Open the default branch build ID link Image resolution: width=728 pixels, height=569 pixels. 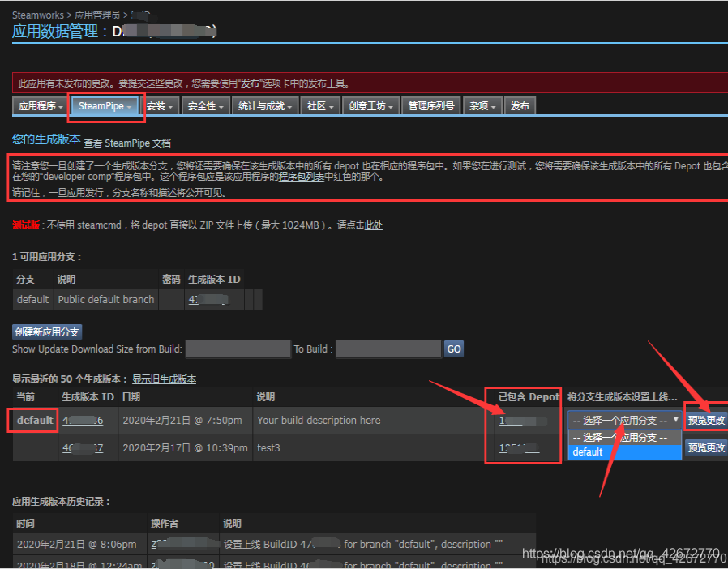tap(208, 300)
